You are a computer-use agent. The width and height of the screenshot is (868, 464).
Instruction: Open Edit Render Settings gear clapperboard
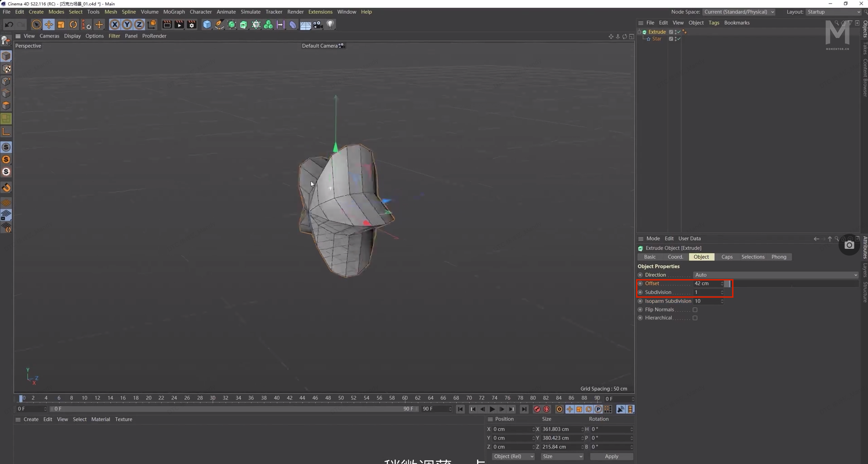point(192,24)
